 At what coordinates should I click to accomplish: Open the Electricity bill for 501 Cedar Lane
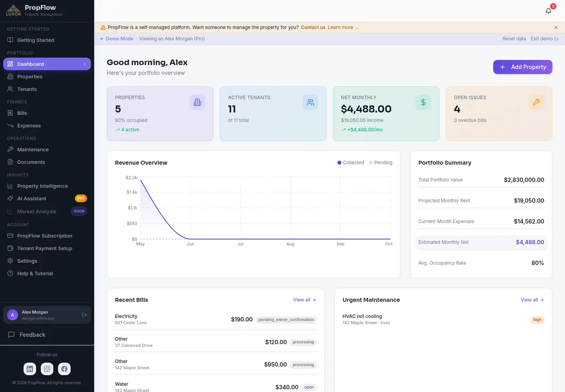[x=216, y=320]
